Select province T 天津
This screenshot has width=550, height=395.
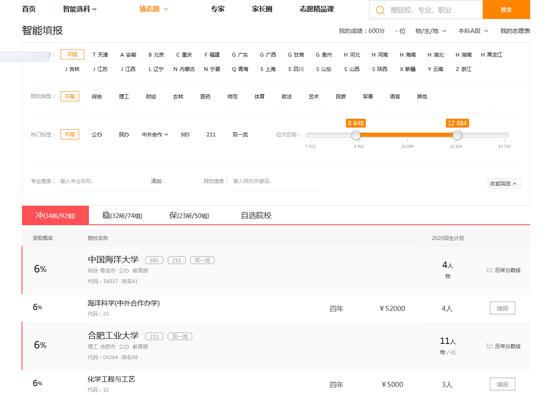(x=100, y=55)
